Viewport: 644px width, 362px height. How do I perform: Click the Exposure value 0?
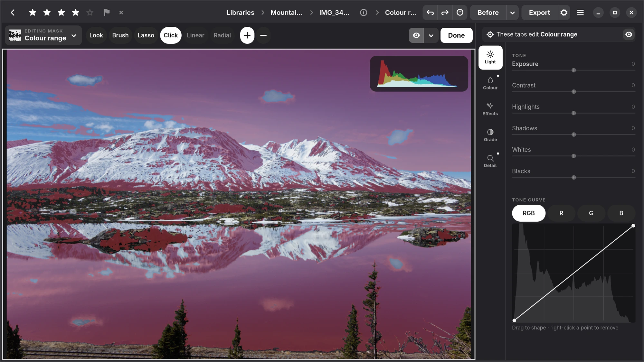pos(633,64)
